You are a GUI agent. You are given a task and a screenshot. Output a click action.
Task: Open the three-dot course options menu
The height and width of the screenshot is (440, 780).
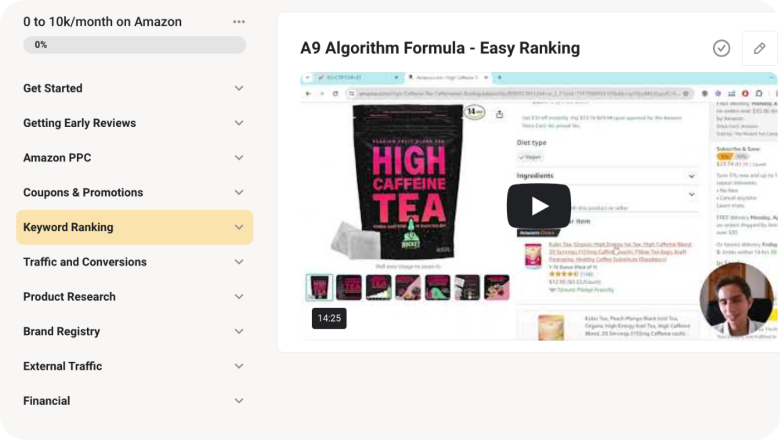(239, 22)
